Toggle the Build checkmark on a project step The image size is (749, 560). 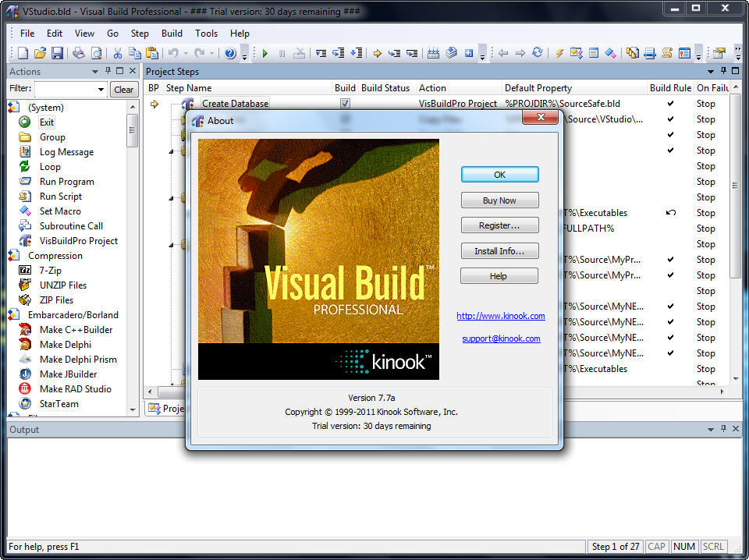tap(669, 119)
